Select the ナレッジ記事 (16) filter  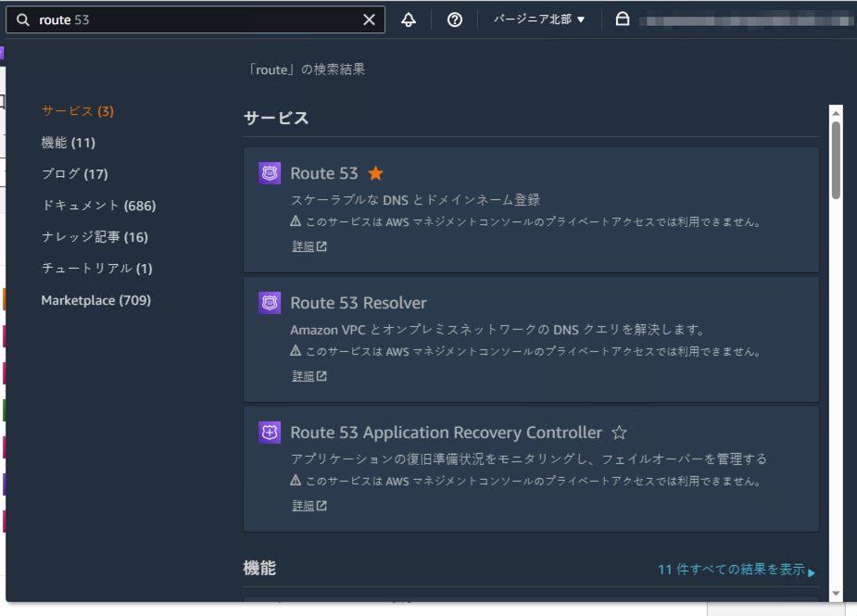coord(95,236)
